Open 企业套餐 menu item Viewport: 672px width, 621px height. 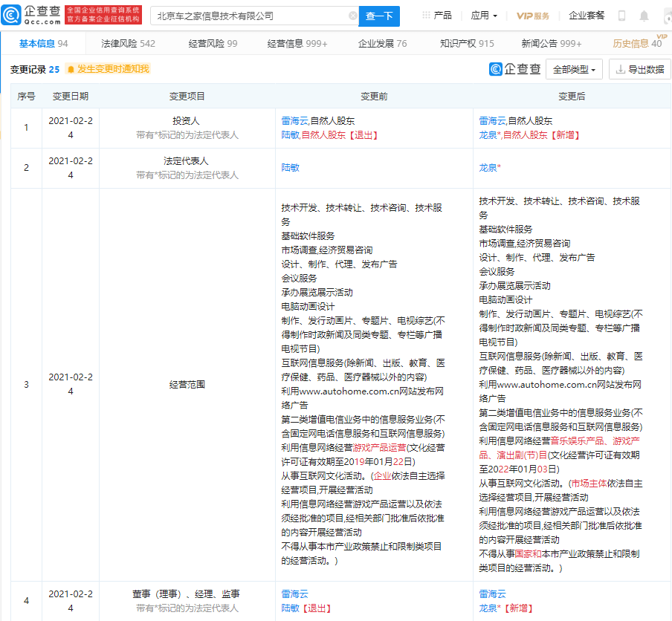click(587, 16)
